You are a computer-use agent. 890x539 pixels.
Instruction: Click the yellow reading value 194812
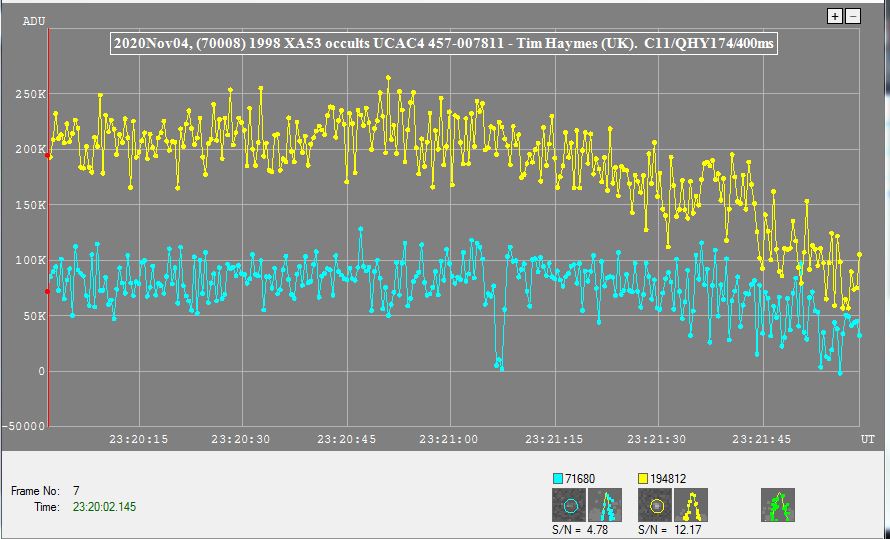click(x=669, y=479)
